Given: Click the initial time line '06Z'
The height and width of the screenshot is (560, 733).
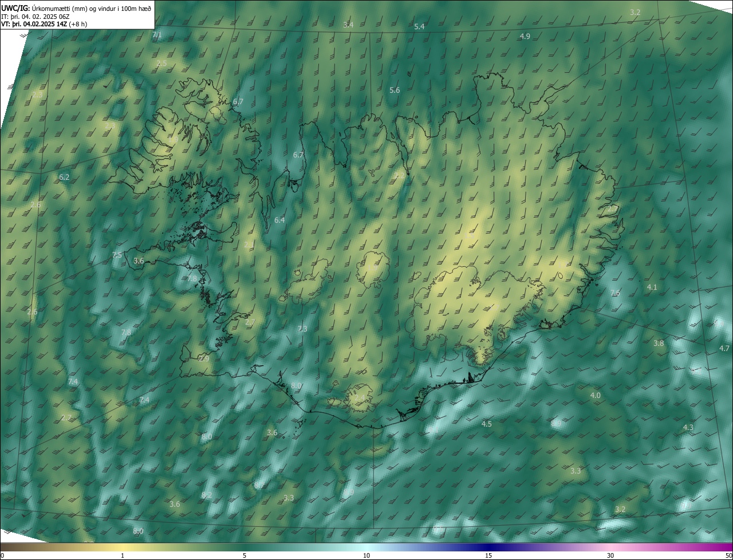Looking at the screenshot, I should click(x=63, y=17).
